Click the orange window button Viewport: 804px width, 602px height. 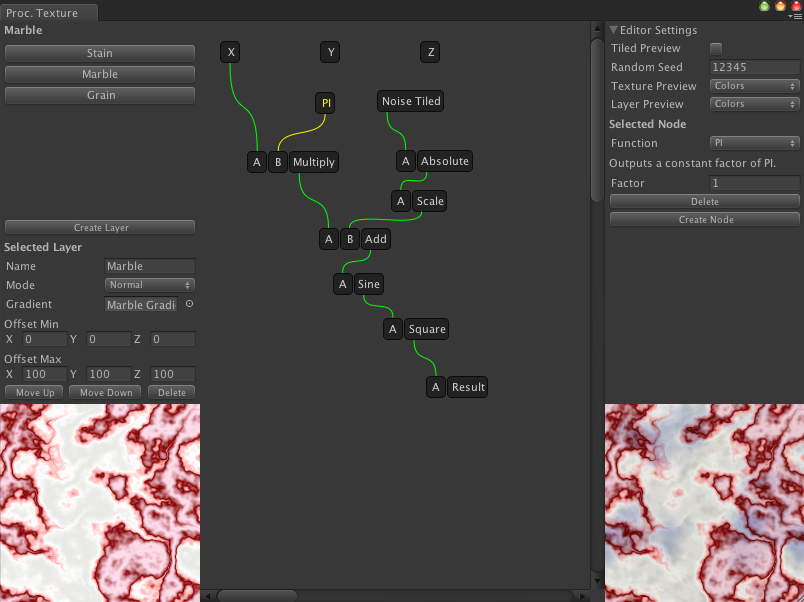[780, 6]
